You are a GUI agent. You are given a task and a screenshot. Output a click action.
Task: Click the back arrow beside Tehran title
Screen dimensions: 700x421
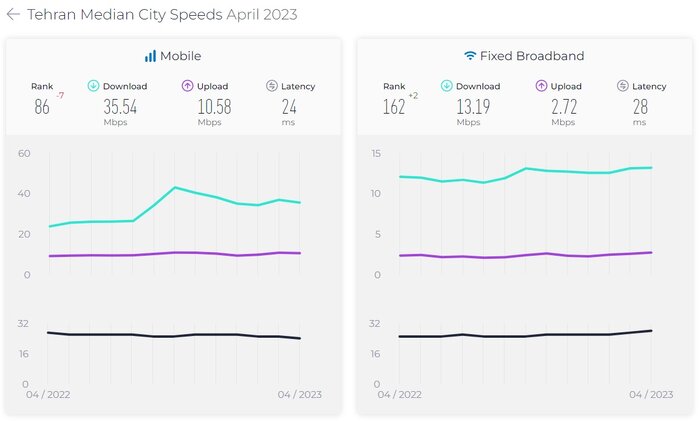coord(13,15)
